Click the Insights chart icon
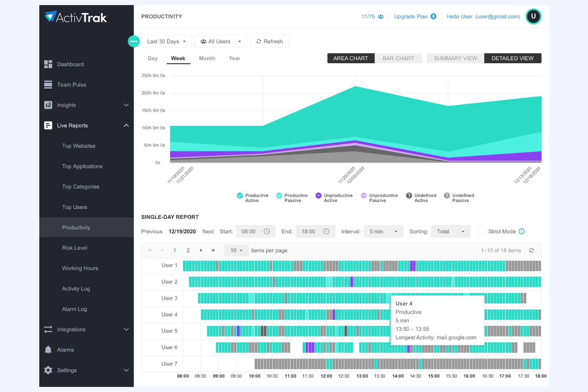This screenshot has width=588, height=392. [48, 105]
